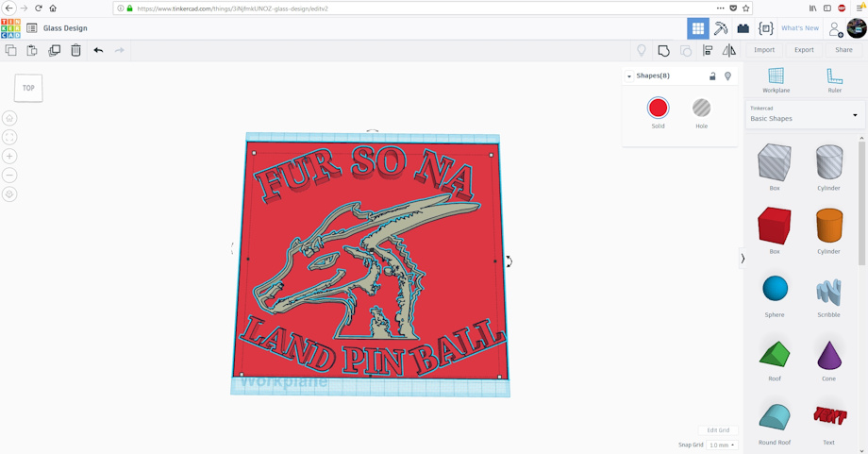Undo the last action
The width and height of the screenshot is (868, 454).
point(98,50)
